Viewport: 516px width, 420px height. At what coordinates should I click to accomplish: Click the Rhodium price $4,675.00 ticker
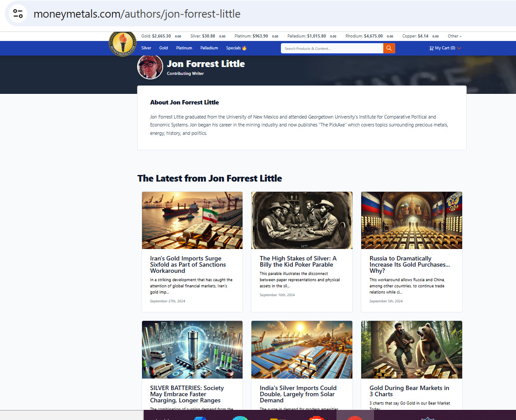click(364, 36)
